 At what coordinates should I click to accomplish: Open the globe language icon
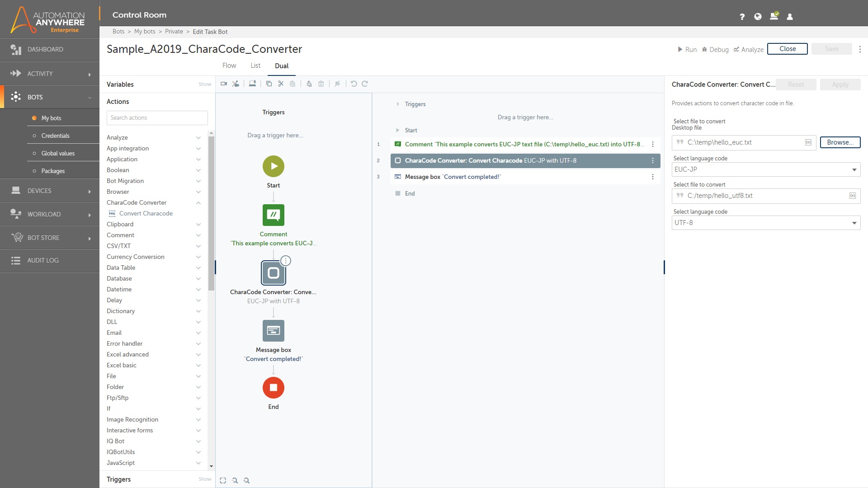tap(758, 17)
